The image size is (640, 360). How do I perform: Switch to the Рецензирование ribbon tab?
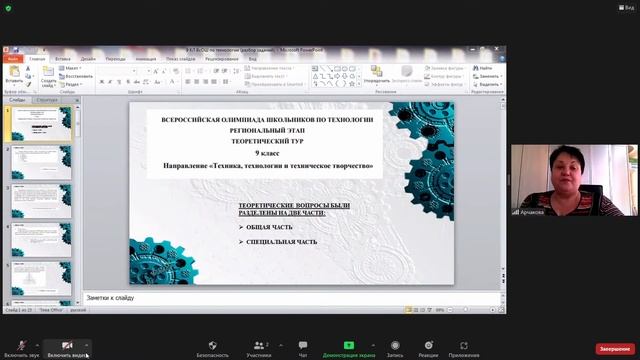click(x=222, y=59)
